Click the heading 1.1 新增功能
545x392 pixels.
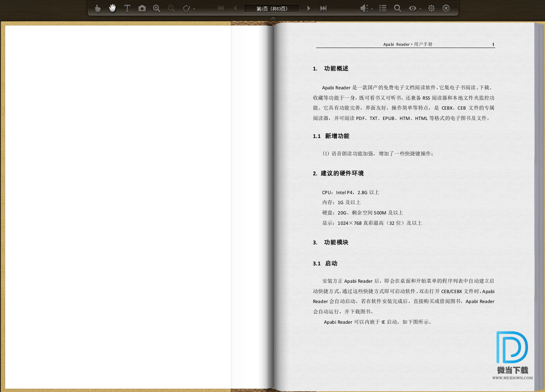click(x=331, y=136)
